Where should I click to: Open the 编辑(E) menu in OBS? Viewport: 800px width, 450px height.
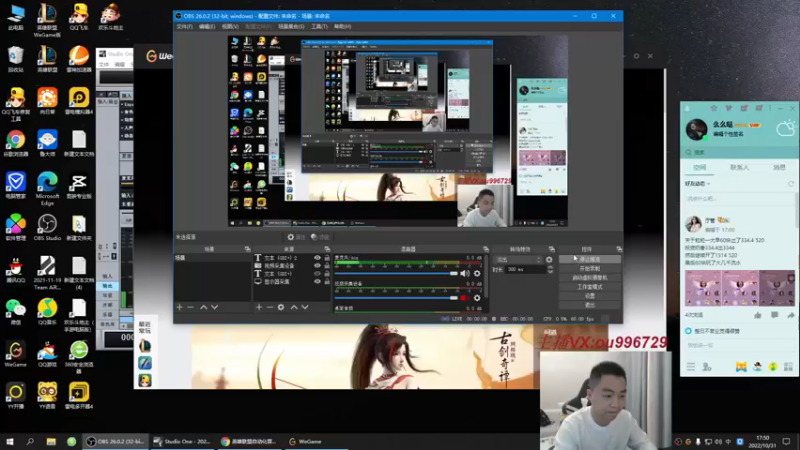click(x=207, y=27)
